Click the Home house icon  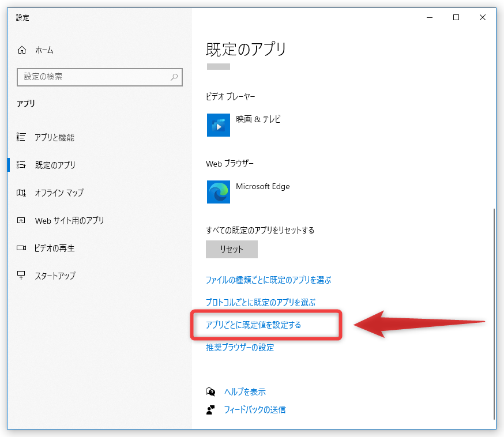(x=22, y=50)
